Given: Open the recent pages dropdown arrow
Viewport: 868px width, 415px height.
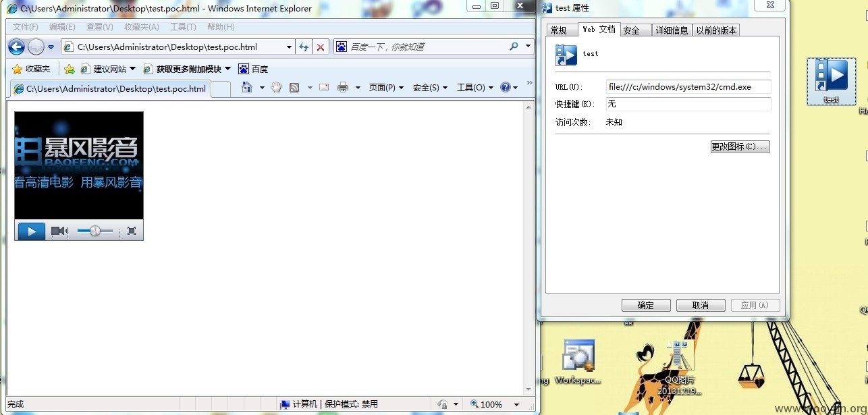Looking at the screenshot, I should 51,47.
